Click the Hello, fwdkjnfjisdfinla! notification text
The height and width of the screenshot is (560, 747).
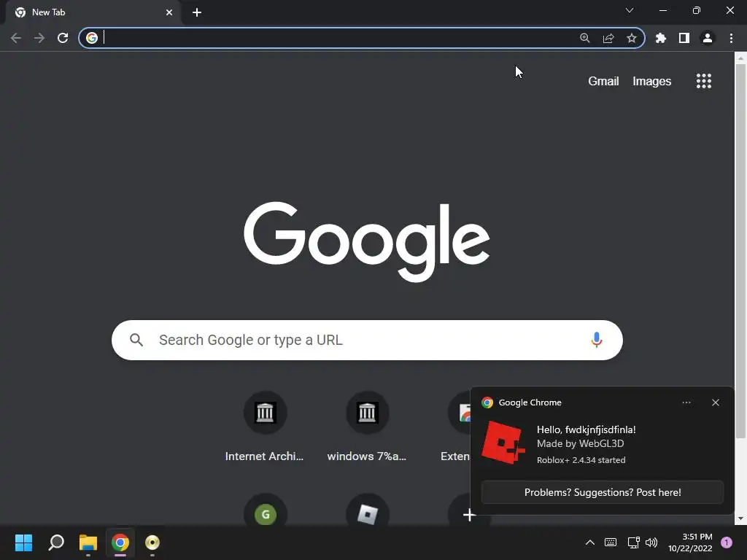(586, 429)
